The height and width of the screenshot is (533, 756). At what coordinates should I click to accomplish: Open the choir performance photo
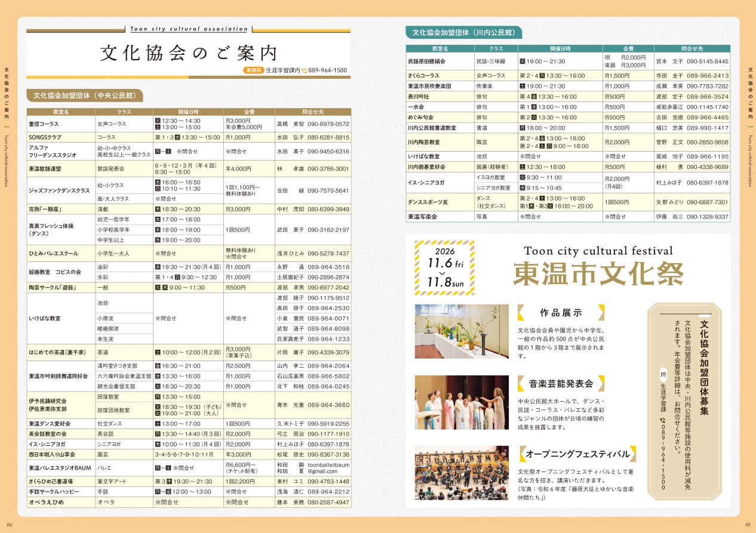click(462, 402)
